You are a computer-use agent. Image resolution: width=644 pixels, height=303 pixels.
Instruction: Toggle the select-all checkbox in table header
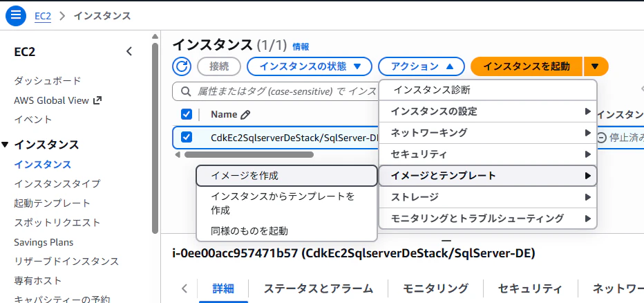(x=187, y=114)
